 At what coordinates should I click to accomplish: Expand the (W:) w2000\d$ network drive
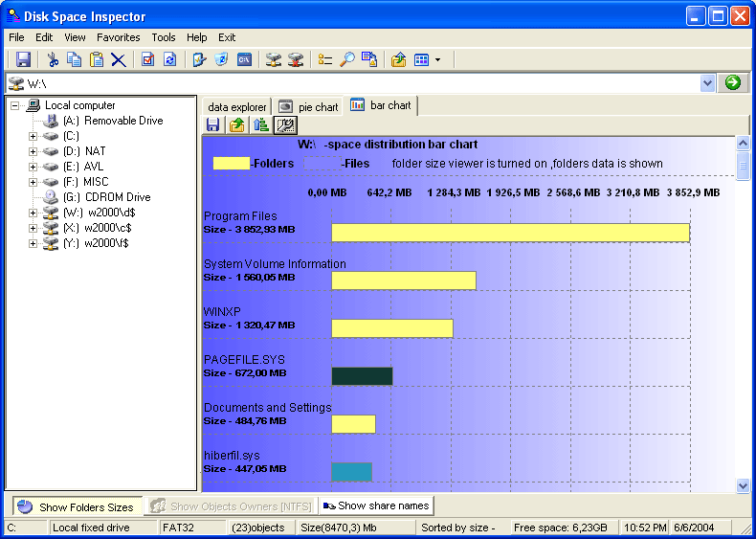(33, 213)
